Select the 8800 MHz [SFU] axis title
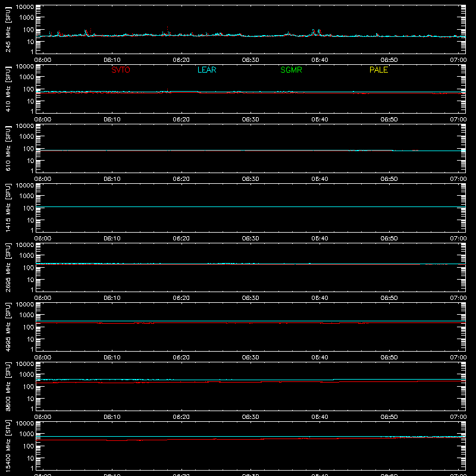Screen dimensions: 476x476 [8, 386]
